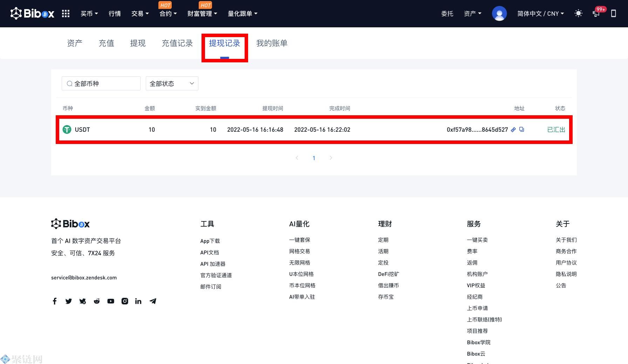The image size is (628, 364).
Task: Switch to the 提现记录 tab
Action: 225,43
